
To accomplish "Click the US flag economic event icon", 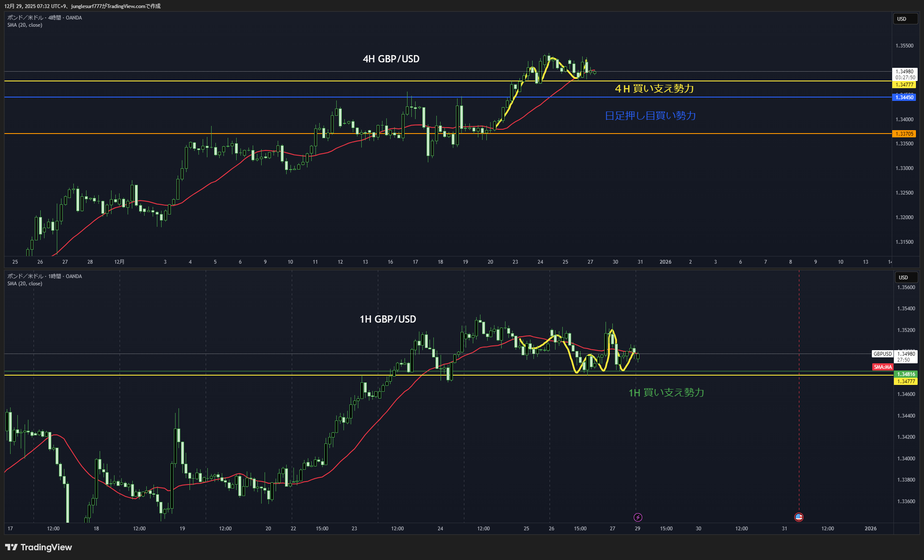I will coord(799,517).
